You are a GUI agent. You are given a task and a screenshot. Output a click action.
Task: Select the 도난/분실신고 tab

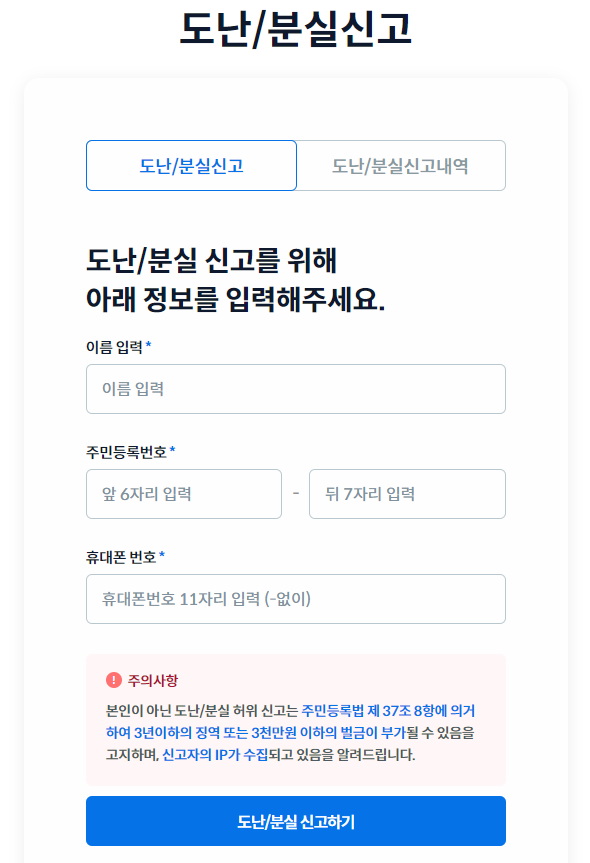point(192,165)
